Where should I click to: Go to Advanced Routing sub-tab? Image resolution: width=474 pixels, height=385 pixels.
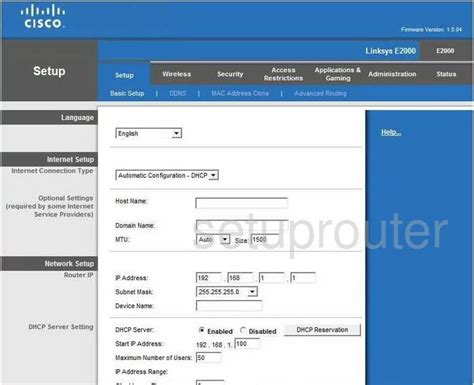[320, 93]
